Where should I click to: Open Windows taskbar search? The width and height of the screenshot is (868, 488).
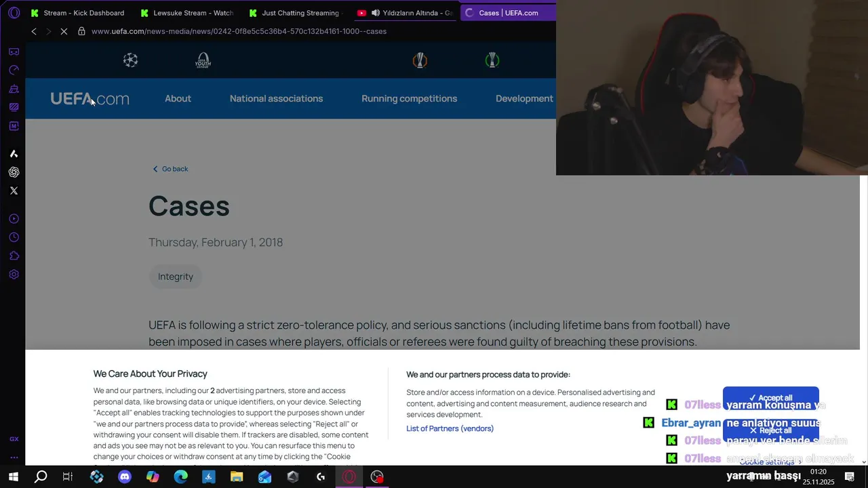click(x=41, y=476)
